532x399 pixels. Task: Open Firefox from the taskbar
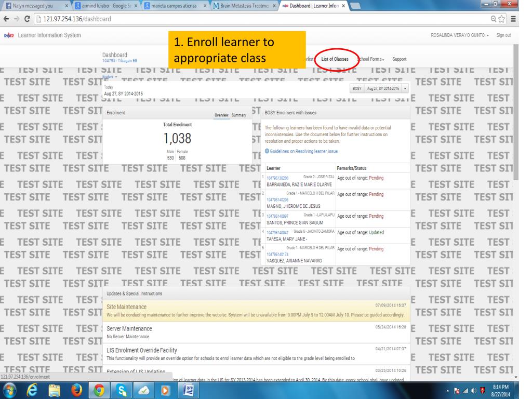[x=77, y=391]
